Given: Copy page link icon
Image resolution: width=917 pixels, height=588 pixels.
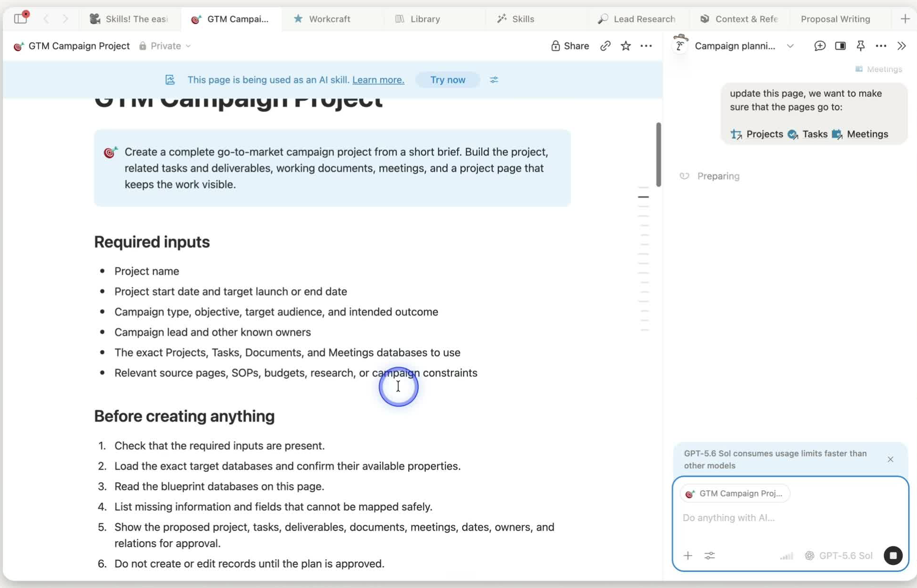Looking at the screenshot, I should [x=605, y=46].
